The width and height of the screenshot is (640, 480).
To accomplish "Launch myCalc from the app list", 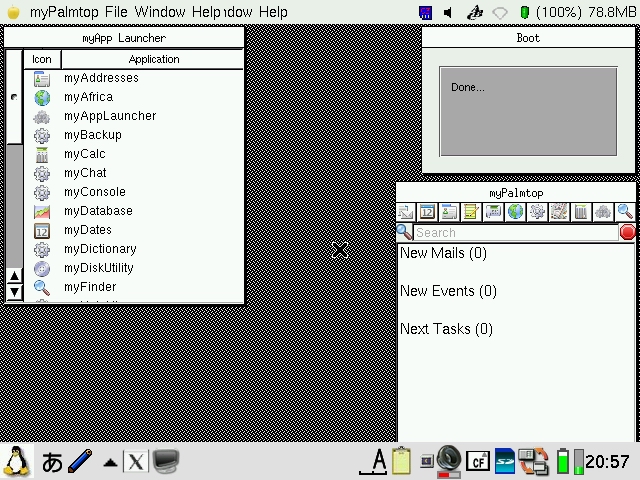I will tap(84, 154).
